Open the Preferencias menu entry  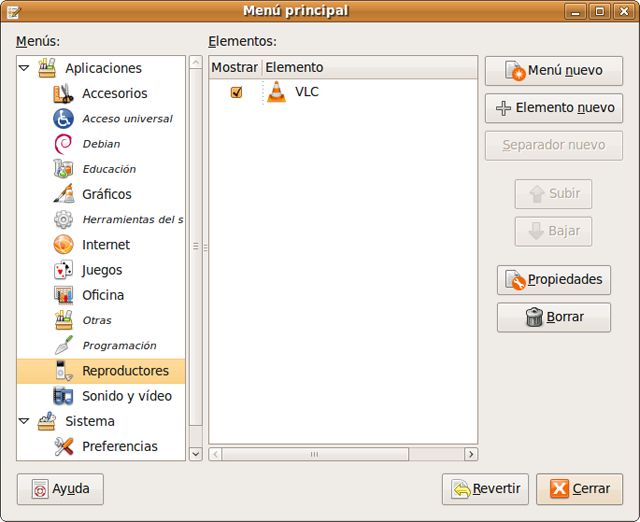coord(119,446)
